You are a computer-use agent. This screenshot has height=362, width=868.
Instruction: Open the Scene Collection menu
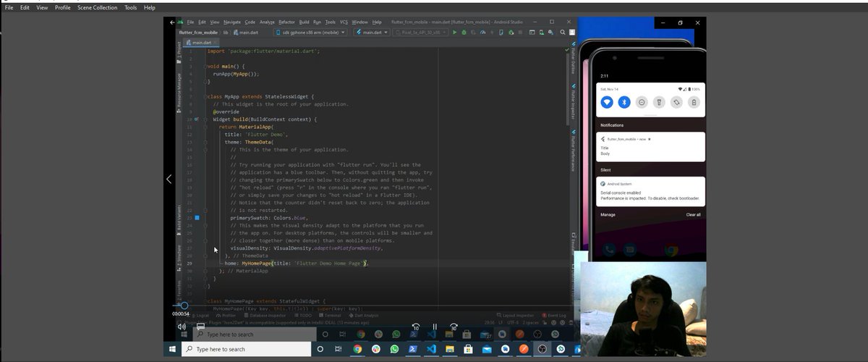coord(97,7)
